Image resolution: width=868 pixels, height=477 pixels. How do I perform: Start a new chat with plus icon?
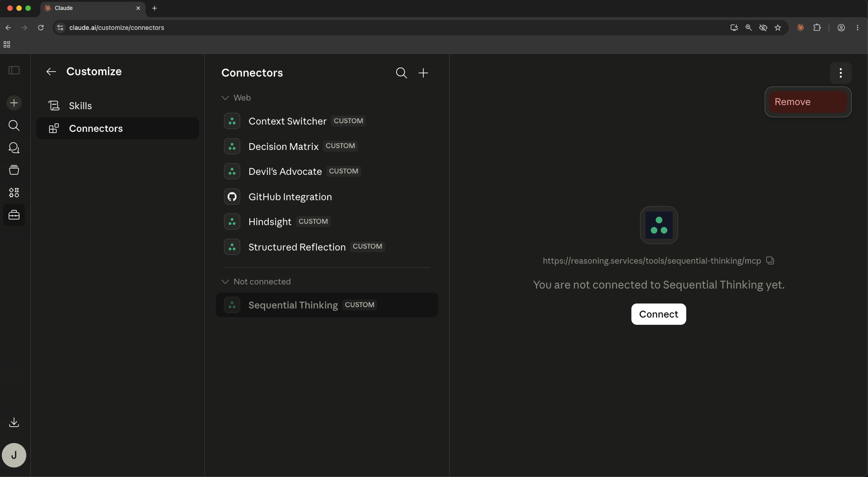coord(14,103)
